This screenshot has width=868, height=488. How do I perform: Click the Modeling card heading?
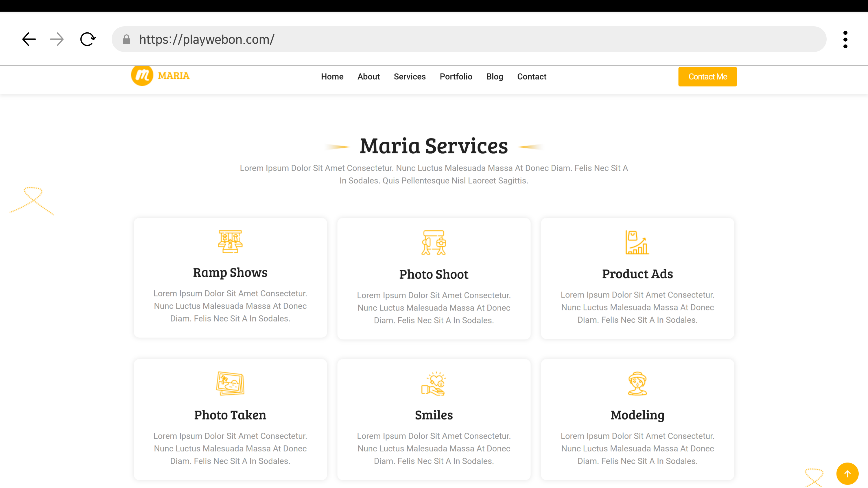pos(637,415)
